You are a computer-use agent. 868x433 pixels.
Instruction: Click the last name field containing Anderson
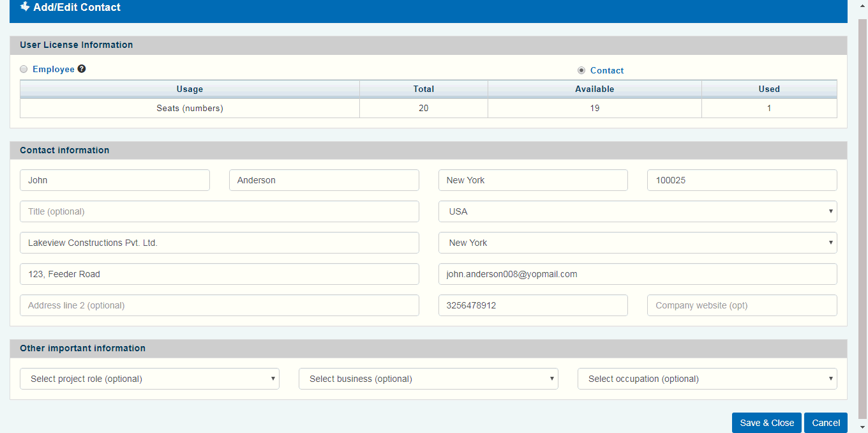click(324, 180)
